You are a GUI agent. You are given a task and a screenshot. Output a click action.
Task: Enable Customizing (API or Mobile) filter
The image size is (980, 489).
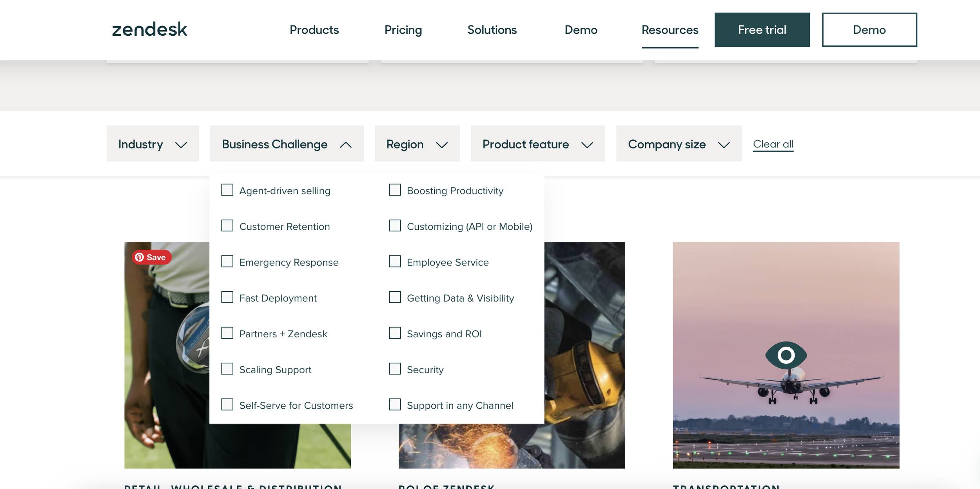click(x=395, y=226)
